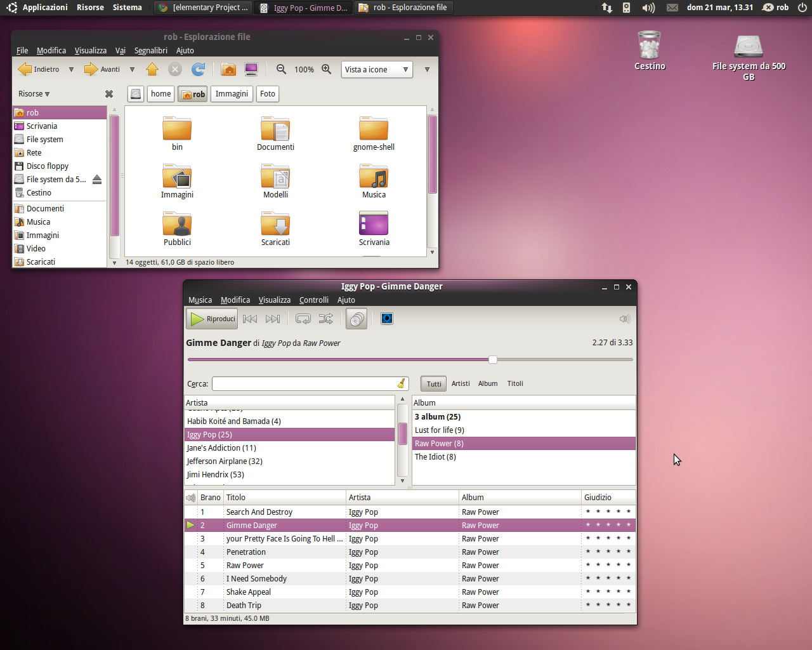This screenshot has height=650, width=812.
Task: Toggle the browse view button in Rhythmbox
Action: [x=357, y=319]
